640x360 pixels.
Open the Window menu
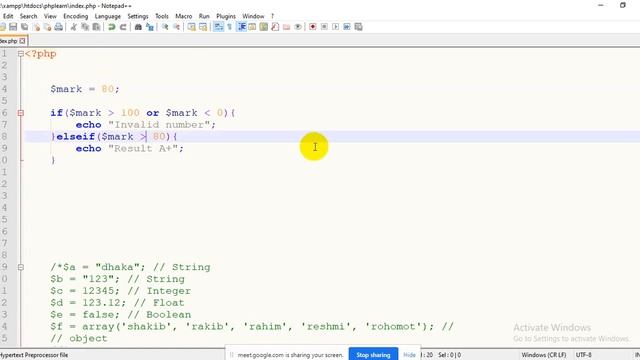click(x=253, y=16)
